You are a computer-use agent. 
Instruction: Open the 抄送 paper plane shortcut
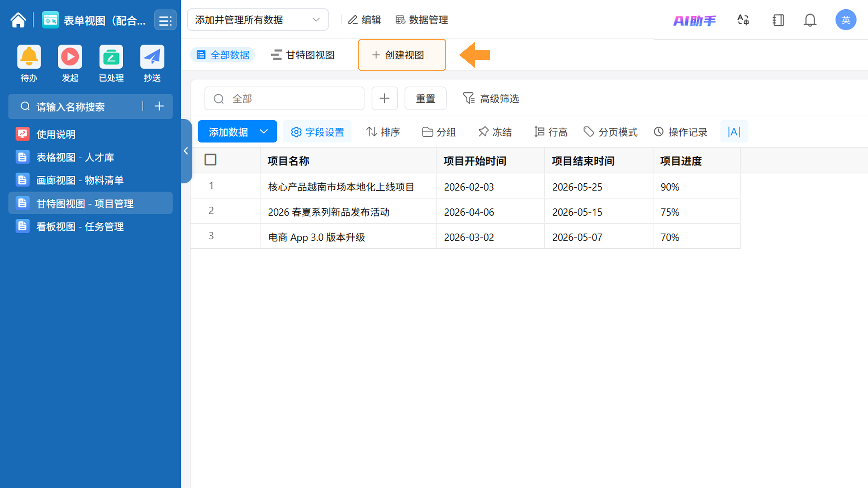tap(152, 57)
